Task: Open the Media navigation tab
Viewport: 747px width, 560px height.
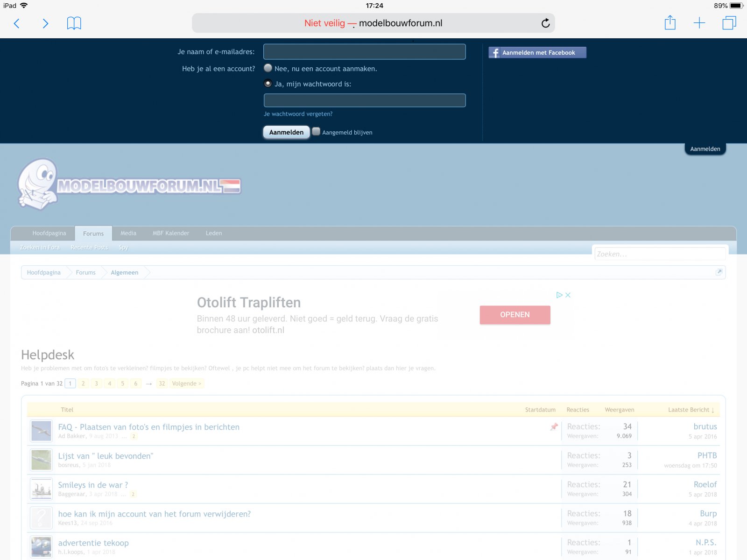Action: [128, 233]
